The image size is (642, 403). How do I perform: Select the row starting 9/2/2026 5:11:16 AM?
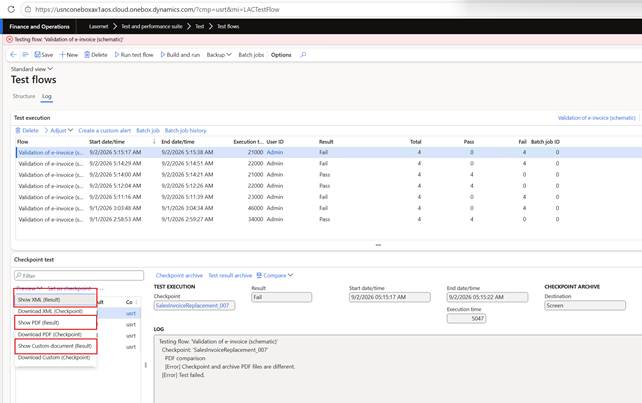pyautogui.click(x=328, y=197)
